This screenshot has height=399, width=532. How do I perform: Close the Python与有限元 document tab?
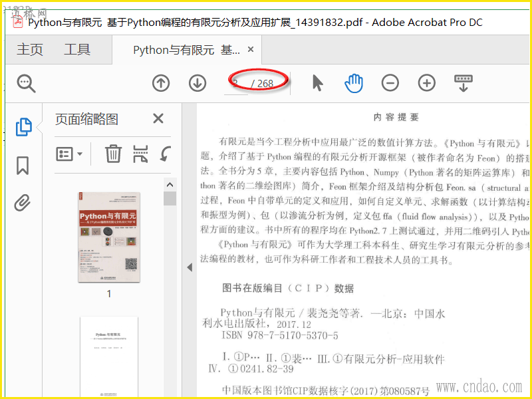click(x=251, y=49)
